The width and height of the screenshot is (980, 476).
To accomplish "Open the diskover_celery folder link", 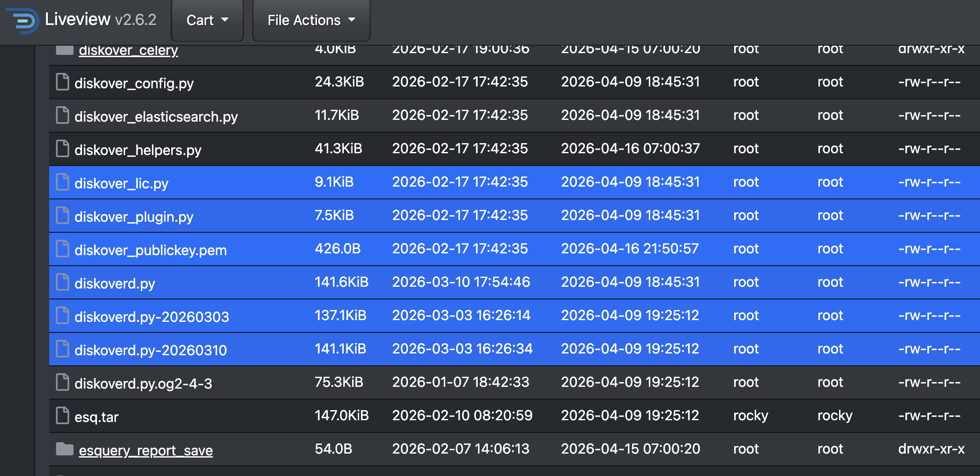I will point(128,50).
